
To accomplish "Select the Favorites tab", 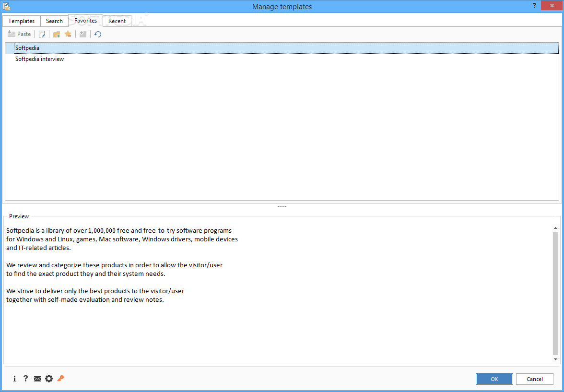I will point(85,21).
